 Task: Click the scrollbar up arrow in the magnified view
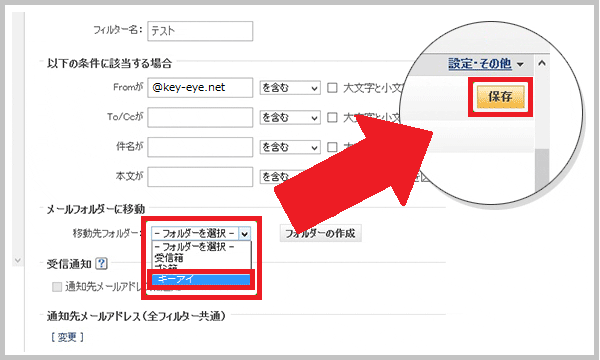click(542, 63)
